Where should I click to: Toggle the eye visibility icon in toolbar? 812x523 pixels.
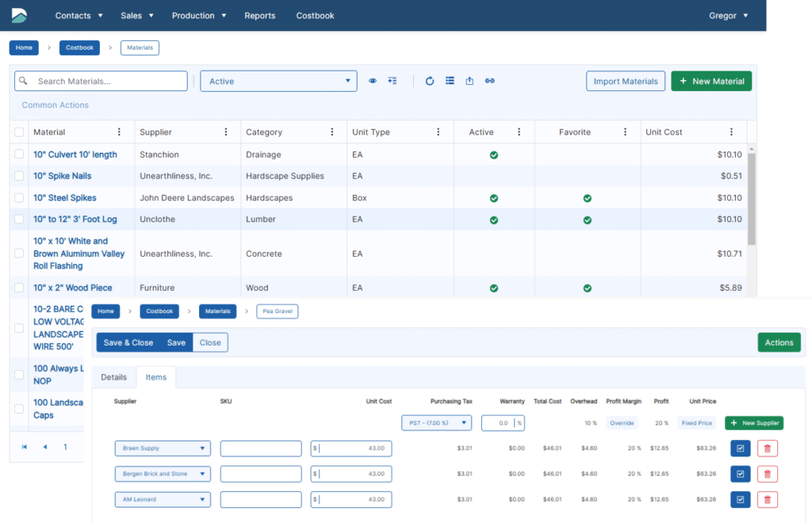(x=373, y=81)
